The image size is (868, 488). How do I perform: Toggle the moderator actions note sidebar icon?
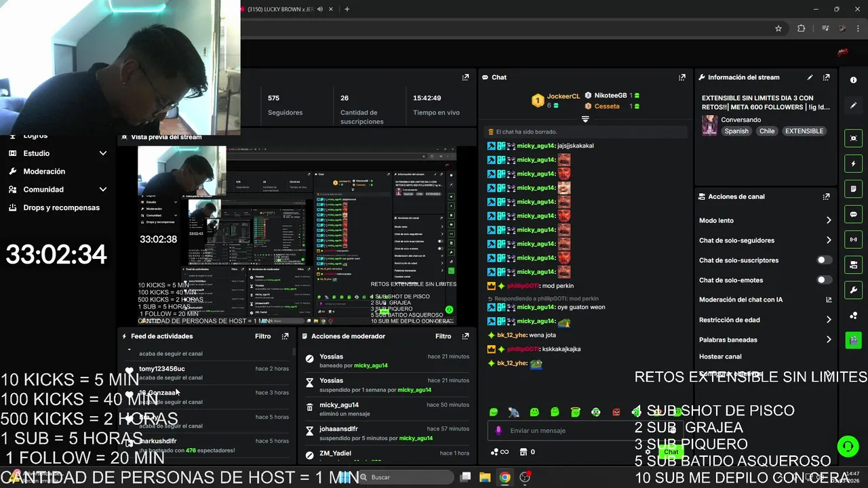[x=853, y=188]
